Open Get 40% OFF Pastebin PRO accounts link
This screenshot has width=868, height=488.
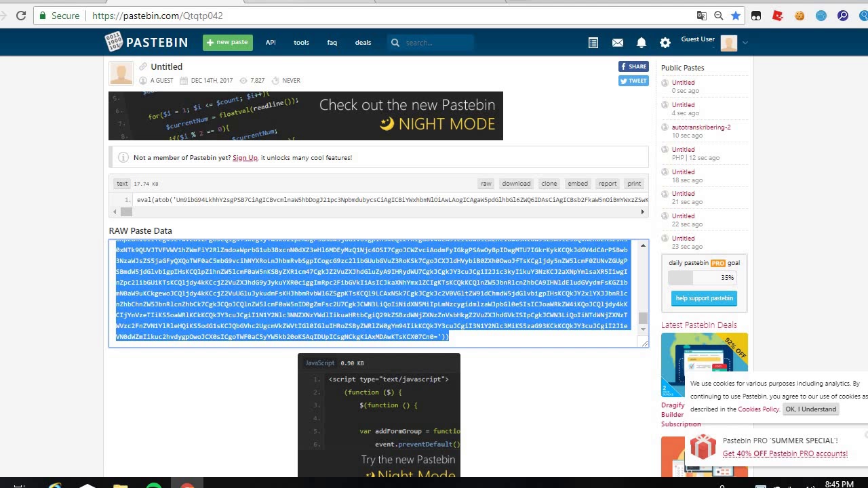(785, 454)
